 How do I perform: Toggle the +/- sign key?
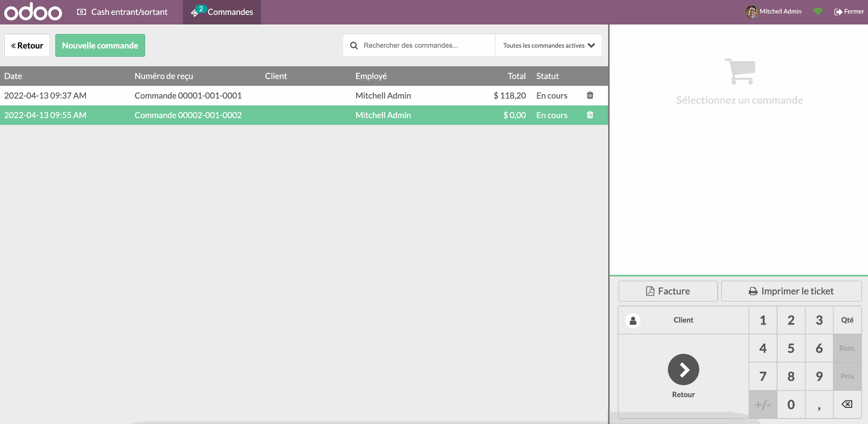[763, 405]
